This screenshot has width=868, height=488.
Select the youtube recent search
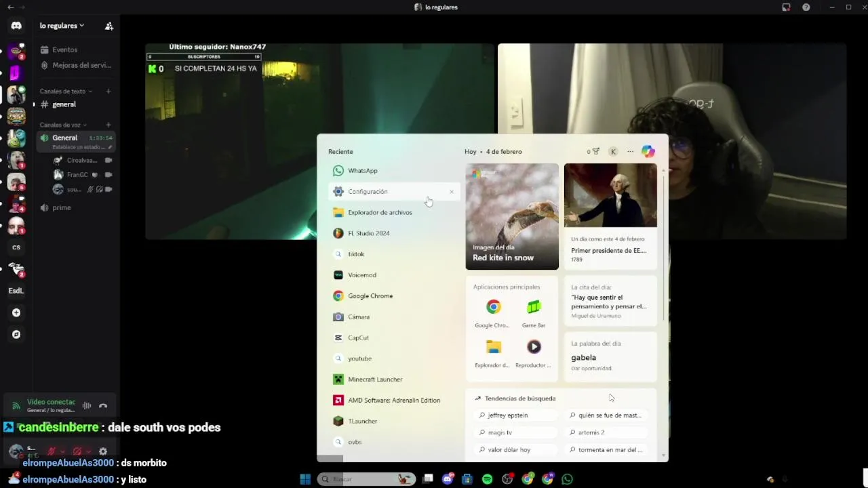click(x=393, y=359)
